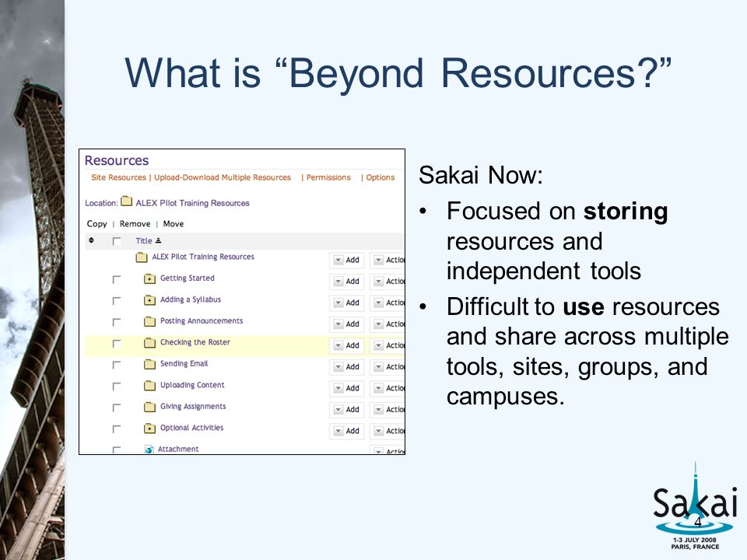Screen dimensions: 747x560
Task: Click the Title column header
Action: pos(144,241)
